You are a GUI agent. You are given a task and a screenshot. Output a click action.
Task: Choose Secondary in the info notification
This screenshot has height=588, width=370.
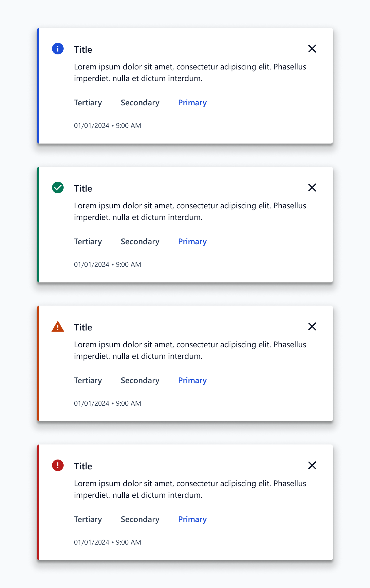coord(140,103)
